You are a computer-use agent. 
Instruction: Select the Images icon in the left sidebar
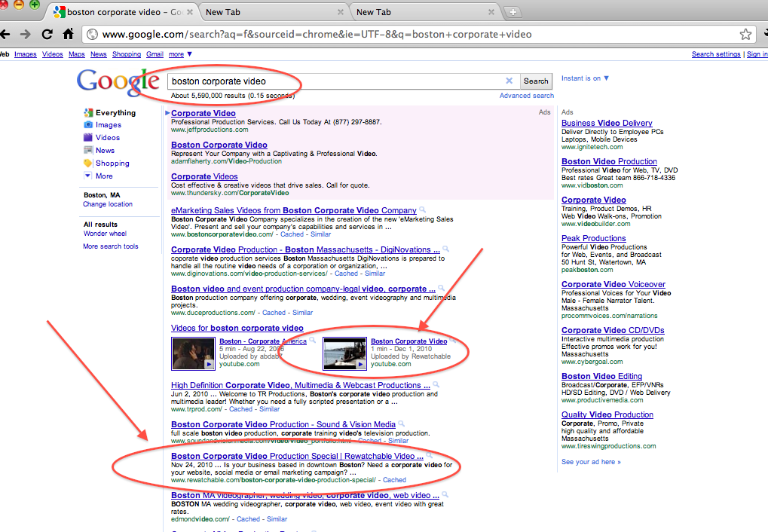tap(88, 125)
